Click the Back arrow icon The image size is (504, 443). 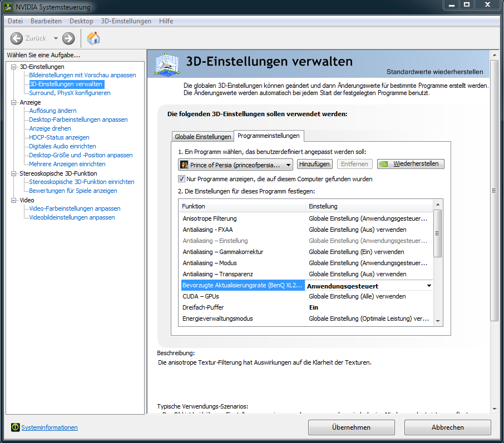[x=16, y=38]
